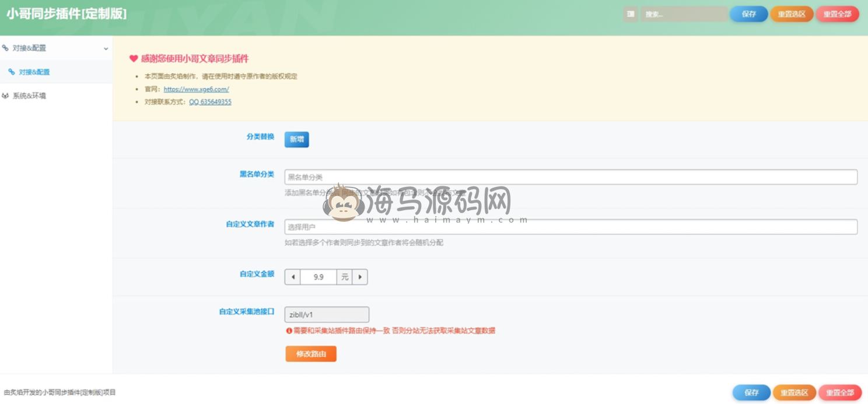Click the blue link icon of the 对接&配置 submenu item
Viewport: 868px width, 404px height.
11,72
